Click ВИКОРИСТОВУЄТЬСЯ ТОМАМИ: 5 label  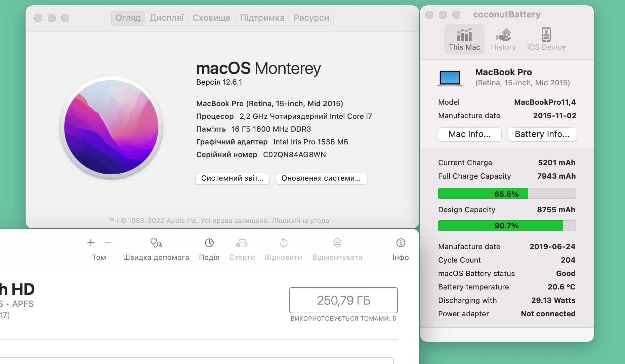pyautogui.click(x=343, y=319)
